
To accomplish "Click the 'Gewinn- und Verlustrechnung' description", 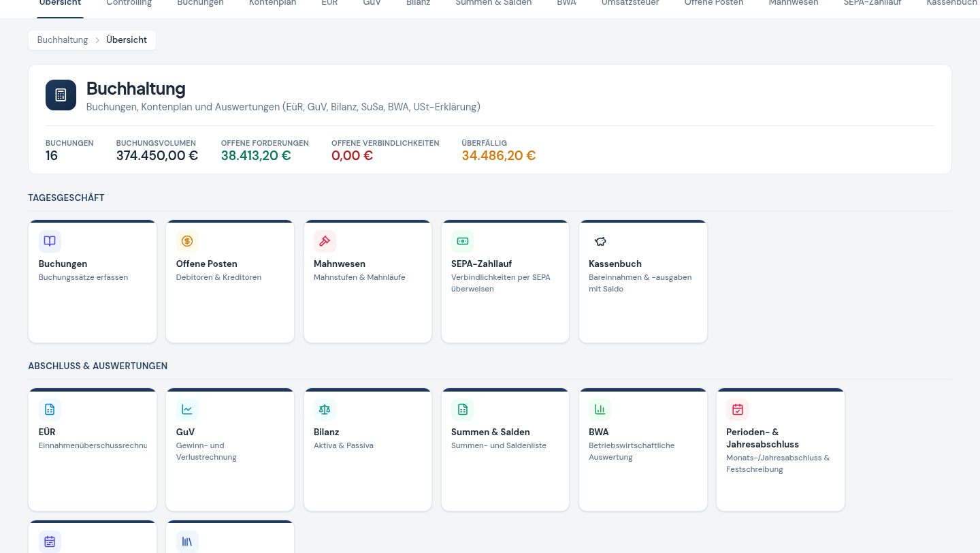I will (x=206, y=452).
